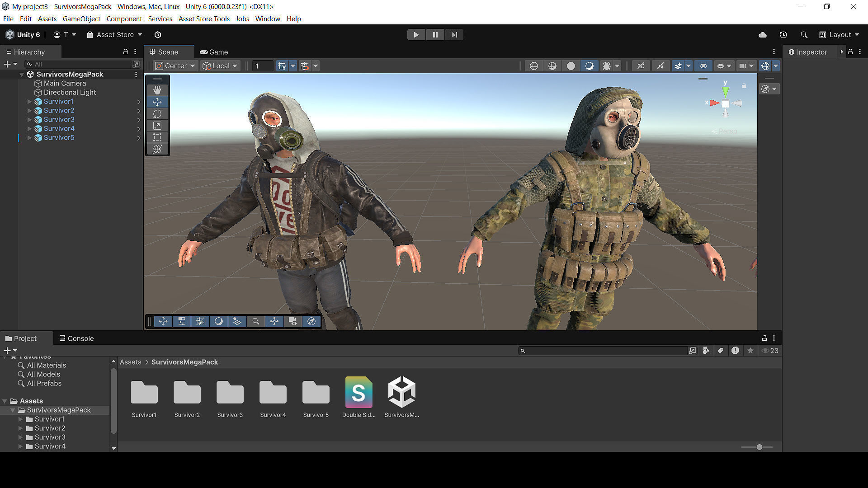This screenshot has width=868, height=488.
Task: Open the GameObject menu
Action: click(81, 19)
